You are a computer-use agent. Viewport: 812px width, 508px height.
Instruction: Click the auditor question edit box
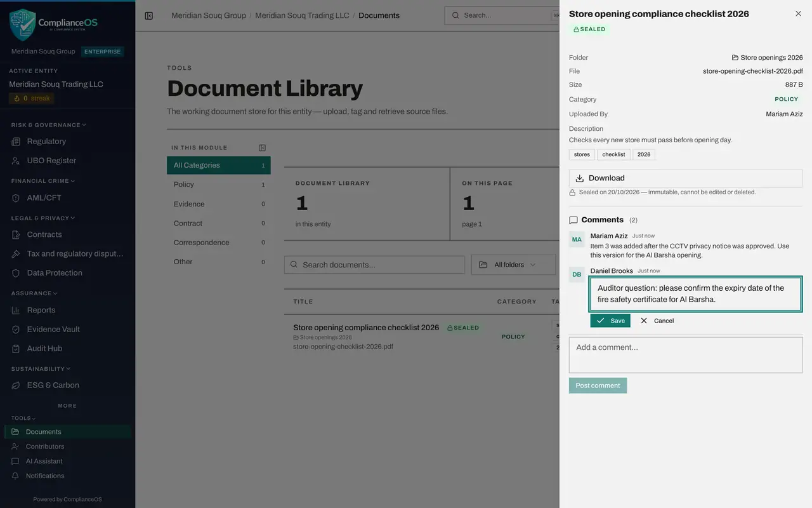click(x=696, y=294)
